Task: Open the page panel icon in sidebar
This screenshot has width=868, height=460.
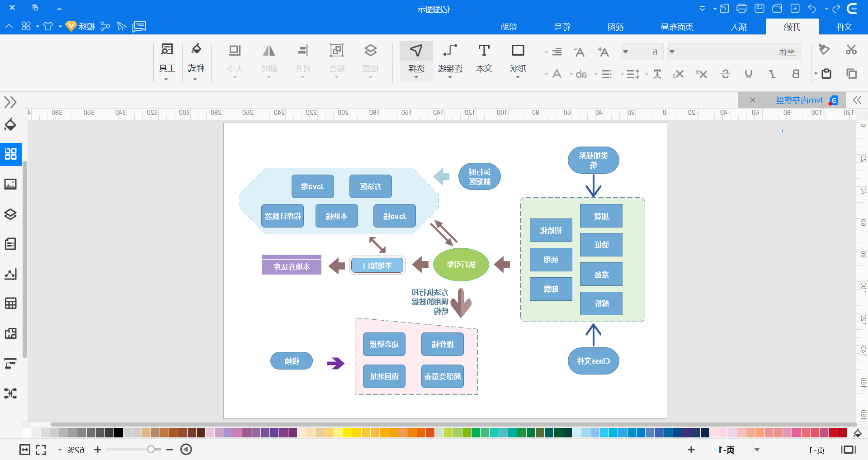Action: coord(10,244)
